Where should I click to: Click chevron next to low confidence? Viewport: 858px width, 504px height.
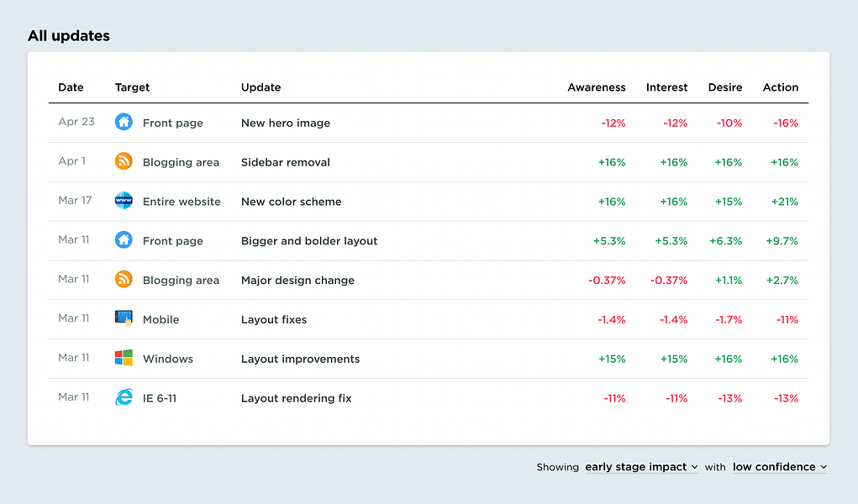824,467
